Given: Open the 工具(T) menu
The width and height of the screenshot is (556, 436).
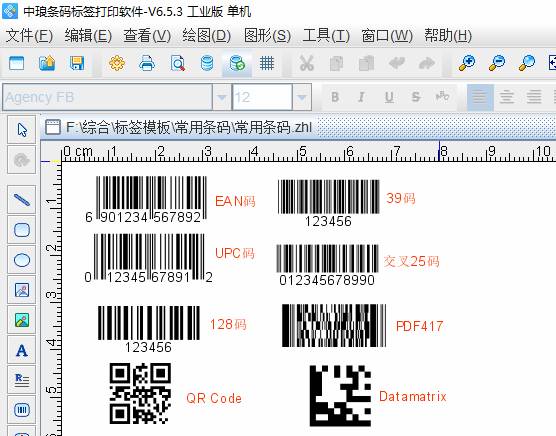Looking at the screenshot, I should point(326,35).
